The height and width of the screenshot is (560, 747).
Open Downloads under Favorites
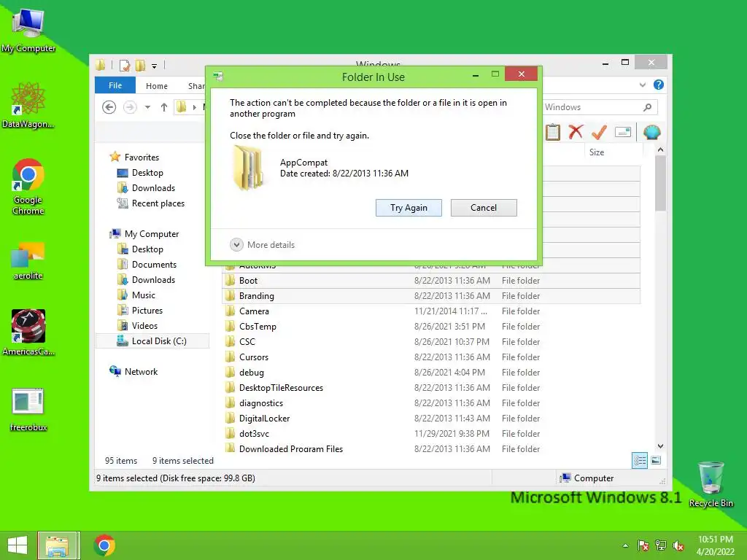click(153, 188)
